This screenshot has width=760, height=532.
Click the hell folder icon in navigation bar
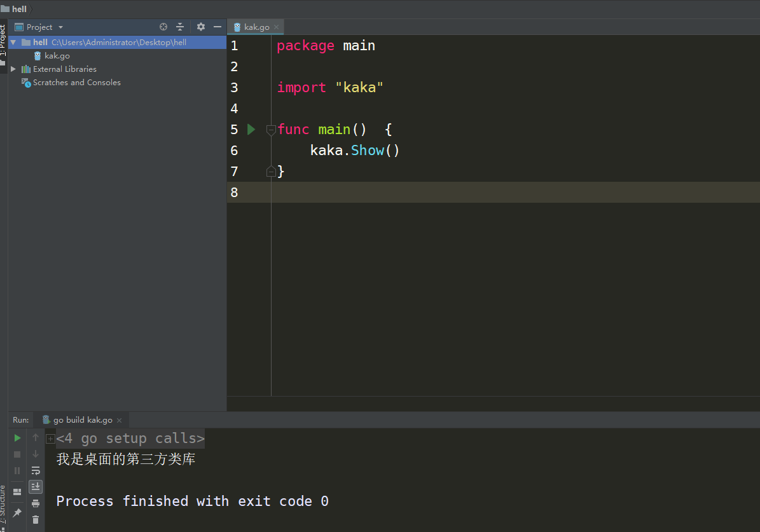click(5, 9)
